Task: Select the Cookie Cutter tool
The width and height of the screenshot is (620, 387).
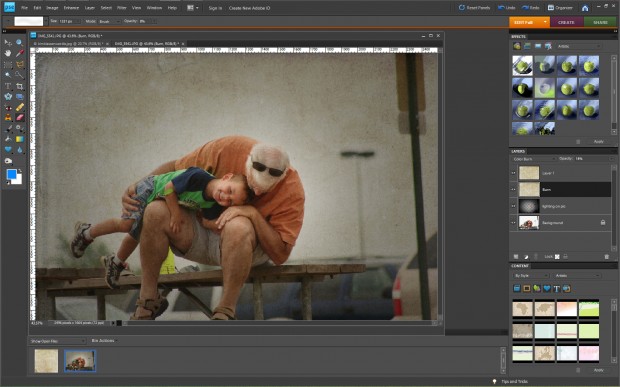Action: point(8,96)
